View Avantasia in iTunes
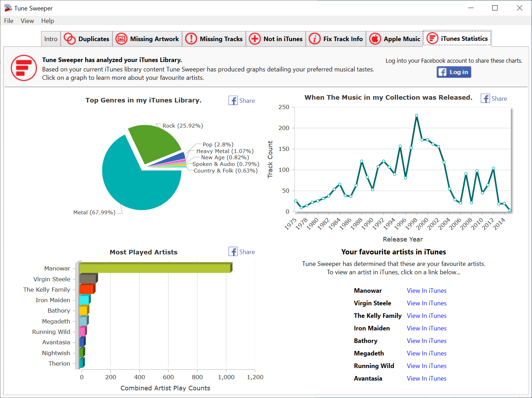The image size is (532, 398). (427, 378)
